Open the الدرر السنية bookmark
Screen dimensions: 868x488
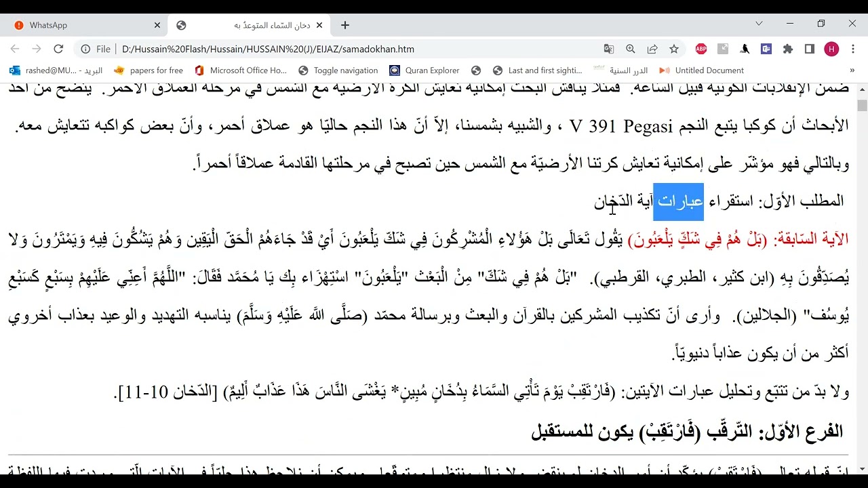point(621,70)
